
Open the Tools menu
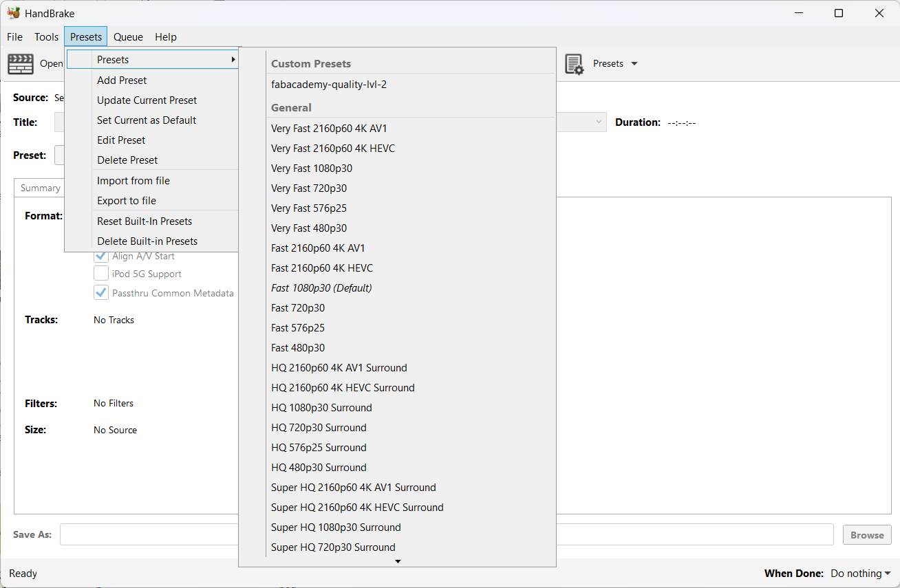coord(47,37)
